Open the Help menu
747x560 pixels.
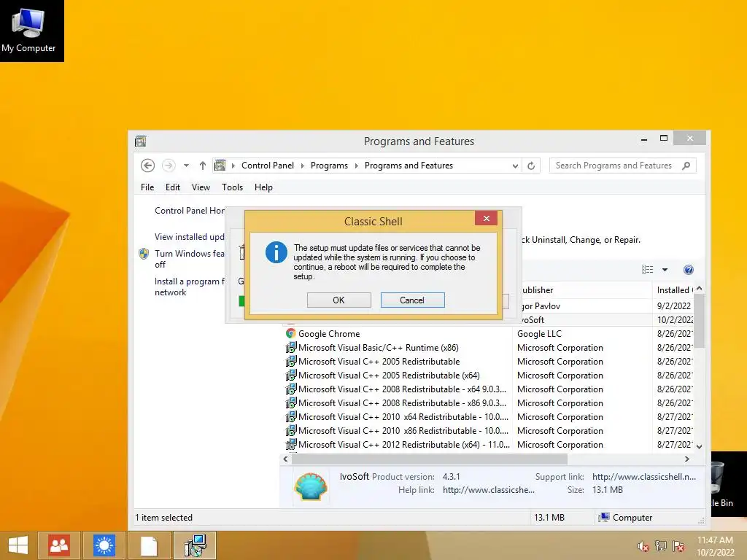pyautogui.click(x=263, y=187)
